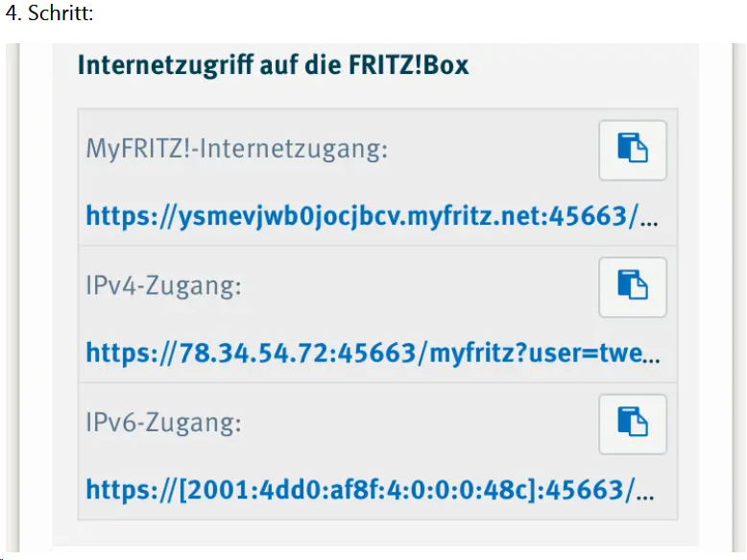747x560 pixels.
Task: Copy the IPv4-Zugang address
Action: pos(632,286)
